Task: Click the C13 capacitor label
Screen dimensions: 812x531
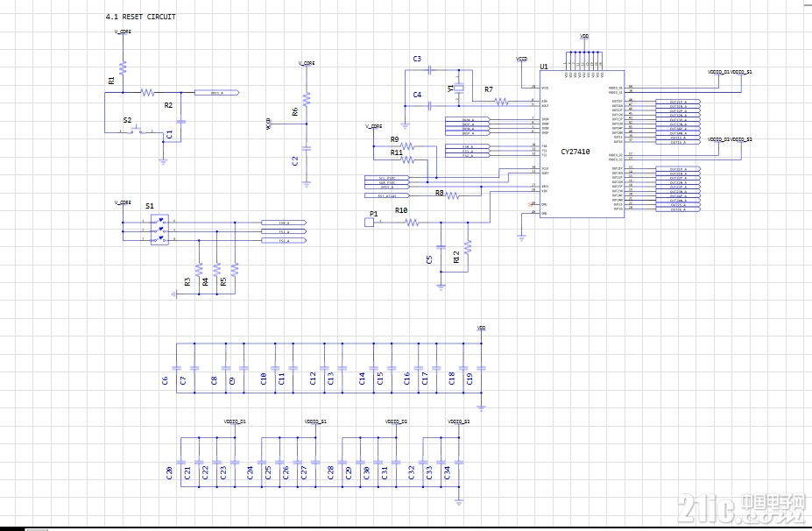Action: coord(330,379)
